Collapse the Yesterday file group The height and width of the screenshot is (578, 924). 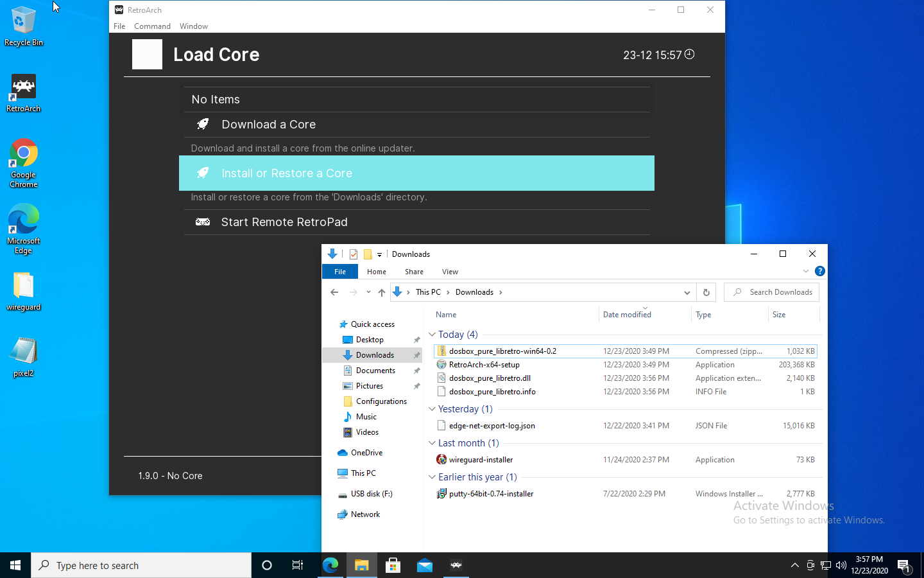point(432,409)
